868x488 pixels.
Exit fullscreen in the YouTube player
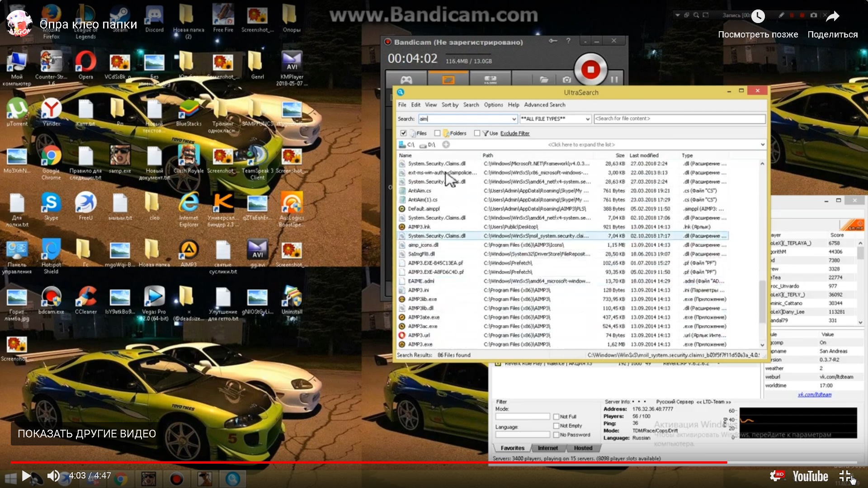click(x=846, y=476)
